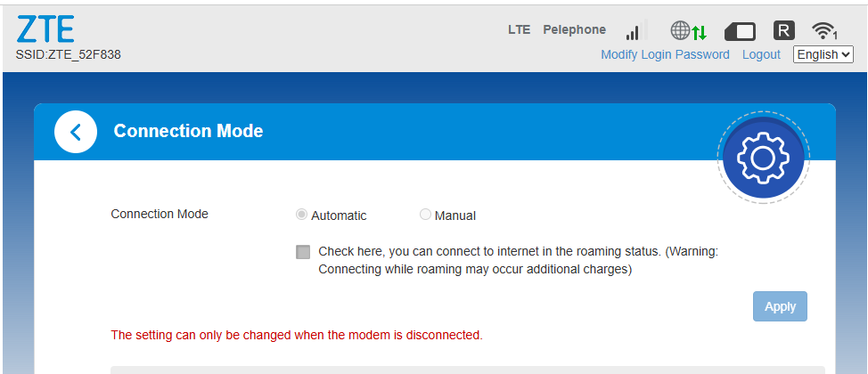
Task: Click the LTE network type label
Action: [519, 30]
